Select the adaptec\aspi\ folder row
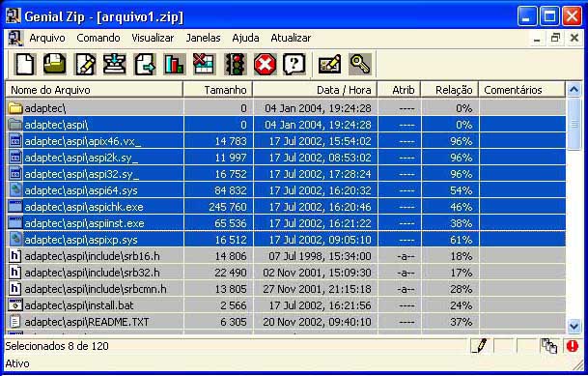 coord(286,125)
